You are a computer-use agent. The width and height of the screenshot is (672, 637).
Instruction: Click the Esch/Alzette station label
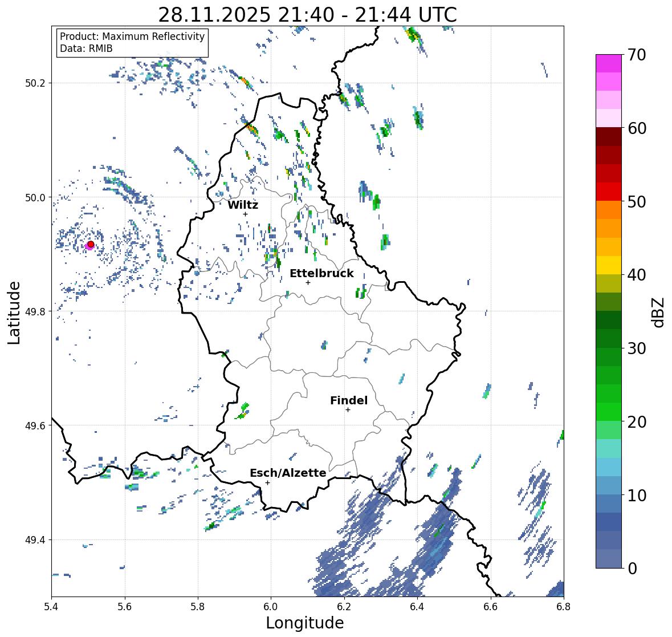tap(288, 473)
